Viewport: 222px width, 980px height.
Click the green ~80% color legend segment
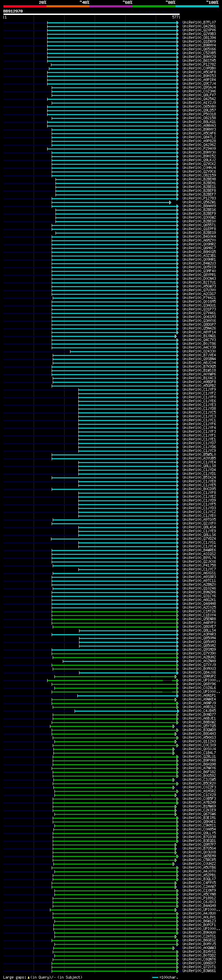coord(154,6)
